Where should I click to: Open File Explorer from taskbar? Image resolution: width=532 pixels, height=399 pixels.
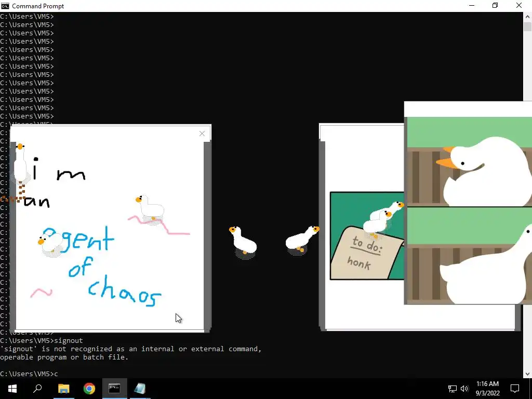(x=63, y=389)
